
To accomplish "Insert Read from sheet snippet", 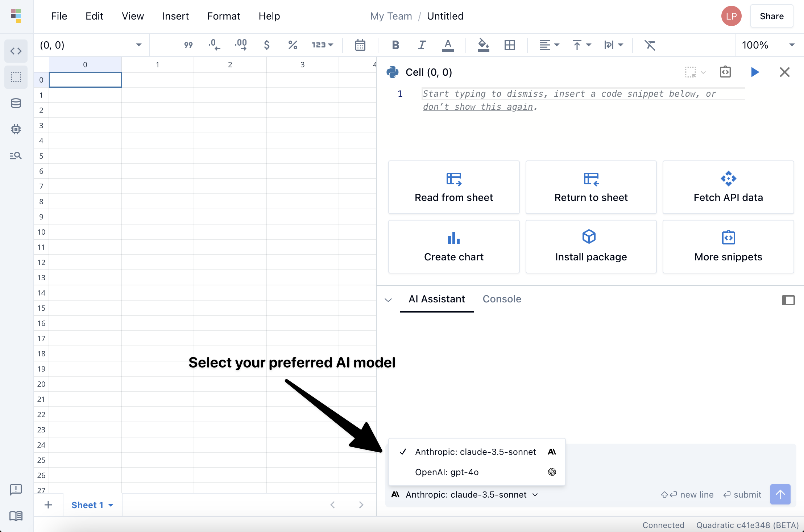I will tap(454, 187).
